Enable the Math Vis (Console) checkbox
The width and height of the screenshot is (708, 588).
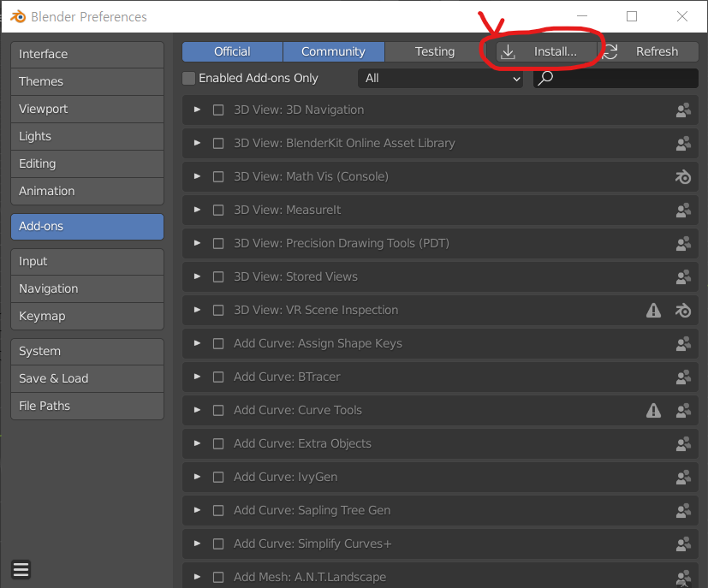point(218,177)
